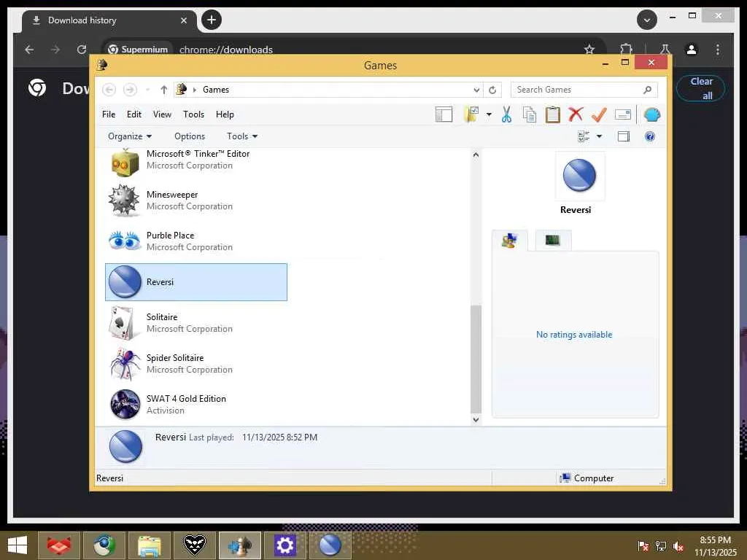
Task: Select the Solitaire game entry
Action: point(196,323)
